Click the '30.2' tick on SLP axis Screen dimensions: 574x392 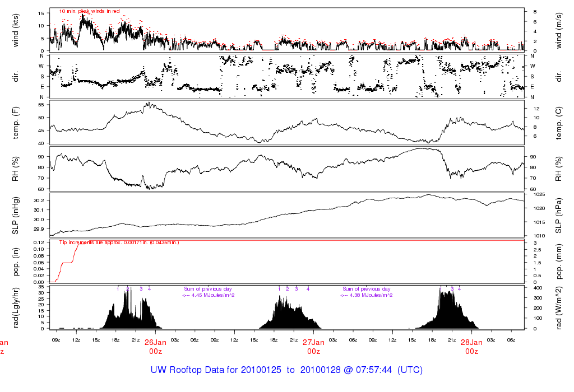(39, 200)
